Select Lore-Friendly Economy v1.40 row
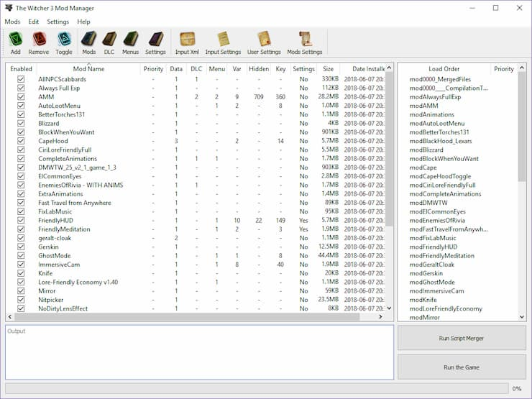Viewport: 532px width, 399px height. [x=196, y=282]
